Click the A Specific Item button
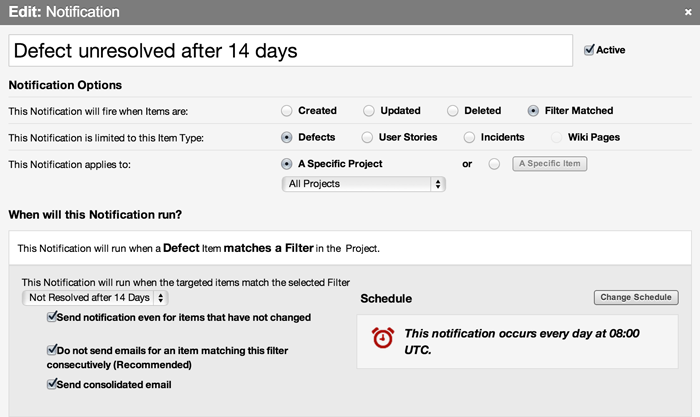 550,163
